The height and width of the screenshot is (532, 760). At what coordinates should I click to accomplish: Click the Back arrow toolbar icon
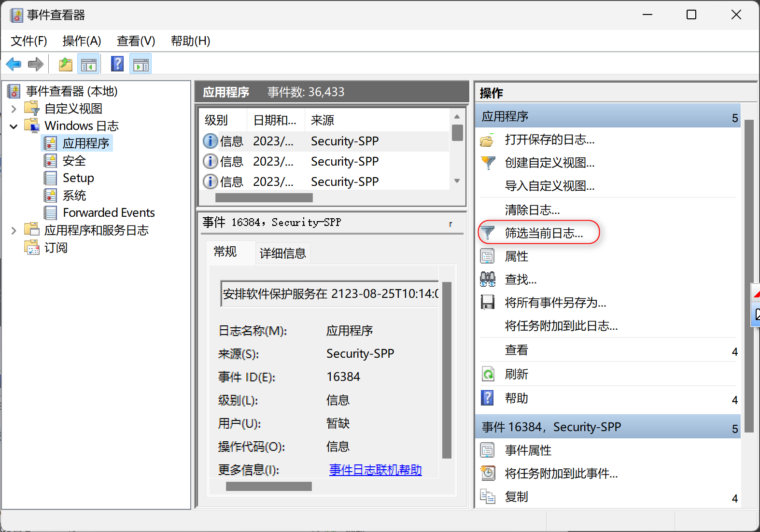(14, 64)
